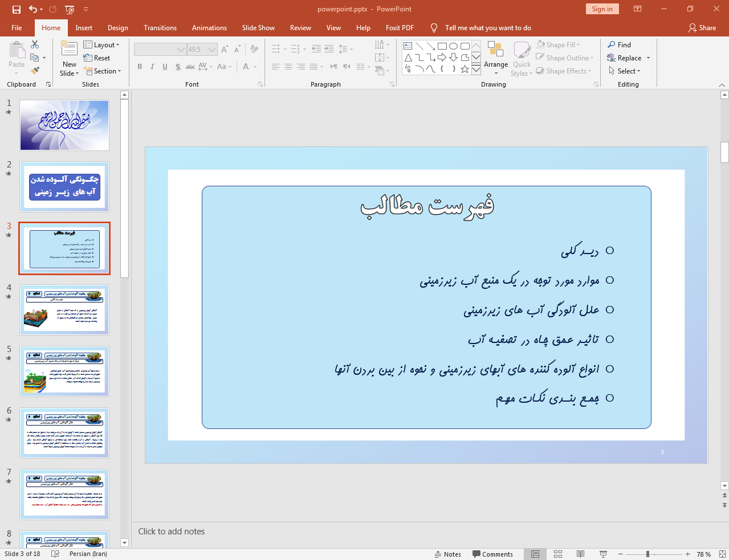The image size is (729, 560).
Task: Switch to the Transitions tab
Action: click(160, 27)
